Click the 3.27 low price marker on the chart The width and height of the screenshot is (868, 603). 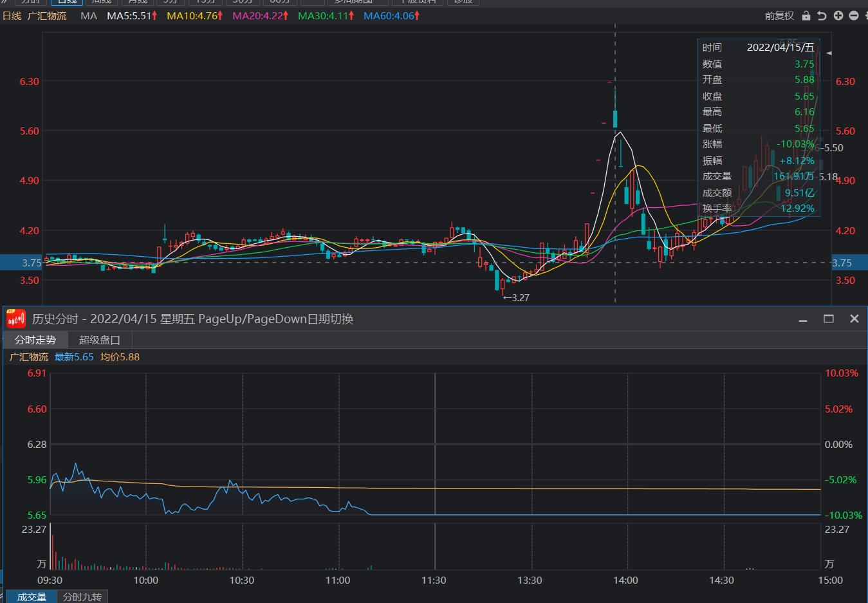point(516,297)
